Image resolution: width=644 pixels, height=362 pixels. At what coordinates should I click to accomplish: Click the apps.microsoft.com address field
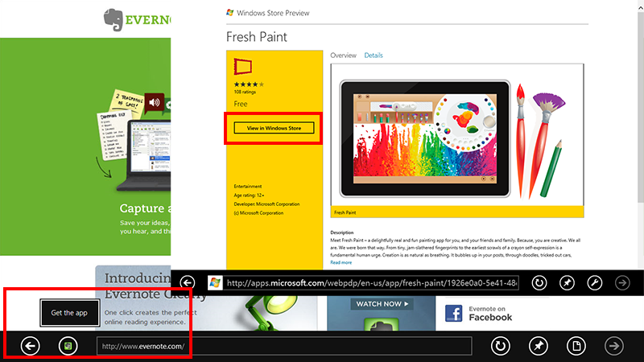click(x=371, y=283)
